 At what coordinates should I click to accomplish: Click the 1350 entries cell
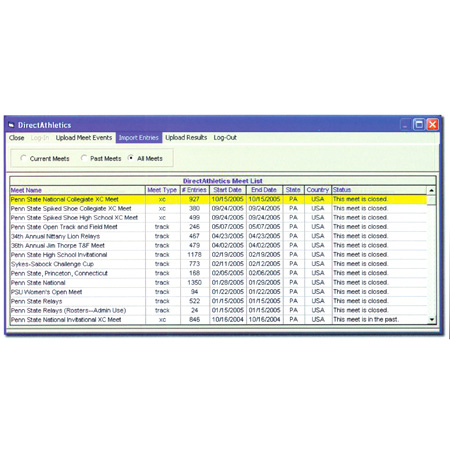tap(195, 283)
